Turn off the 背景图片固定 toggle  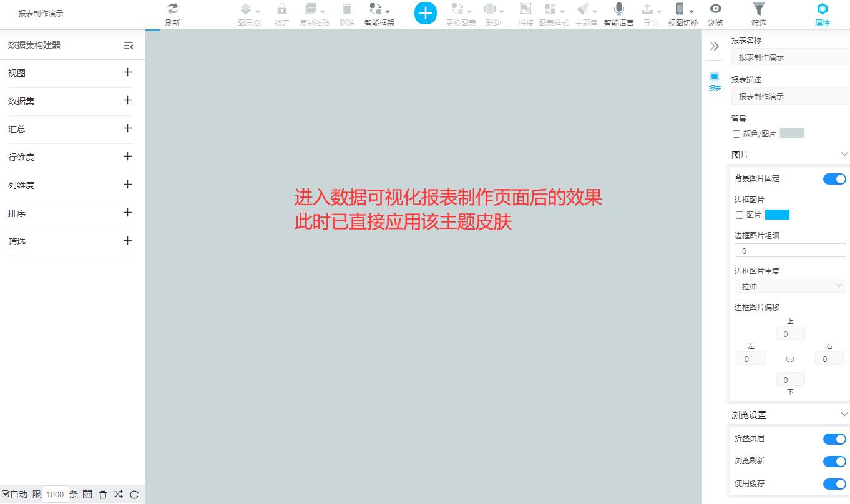[x=834, y=179]
